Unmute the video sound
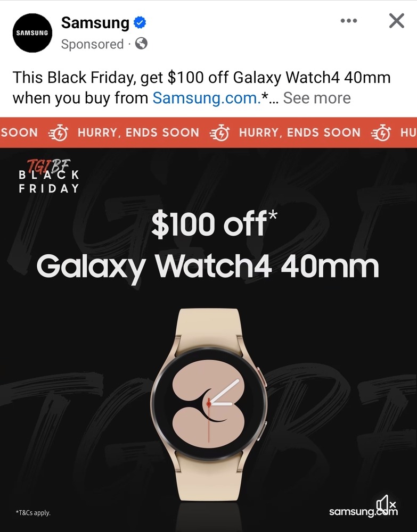The image size is (417, 532). click(387, 503)
